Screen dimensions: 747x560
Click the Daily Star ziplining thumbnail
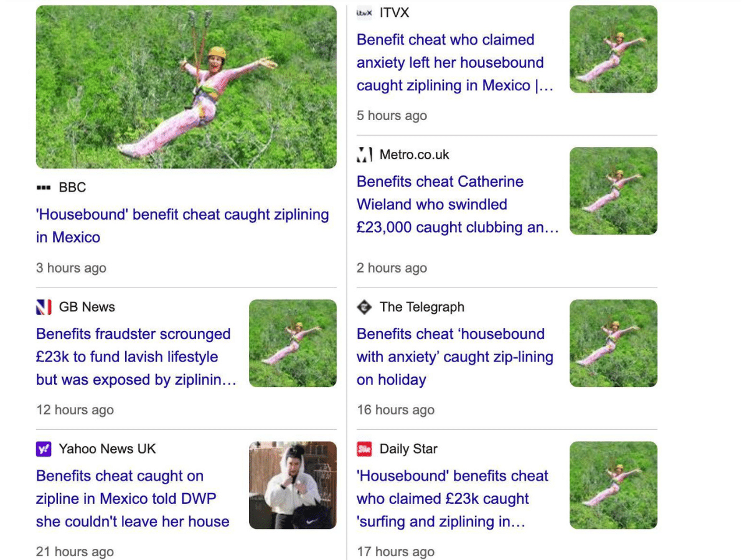pyautogui.click(x=613, y=485)
